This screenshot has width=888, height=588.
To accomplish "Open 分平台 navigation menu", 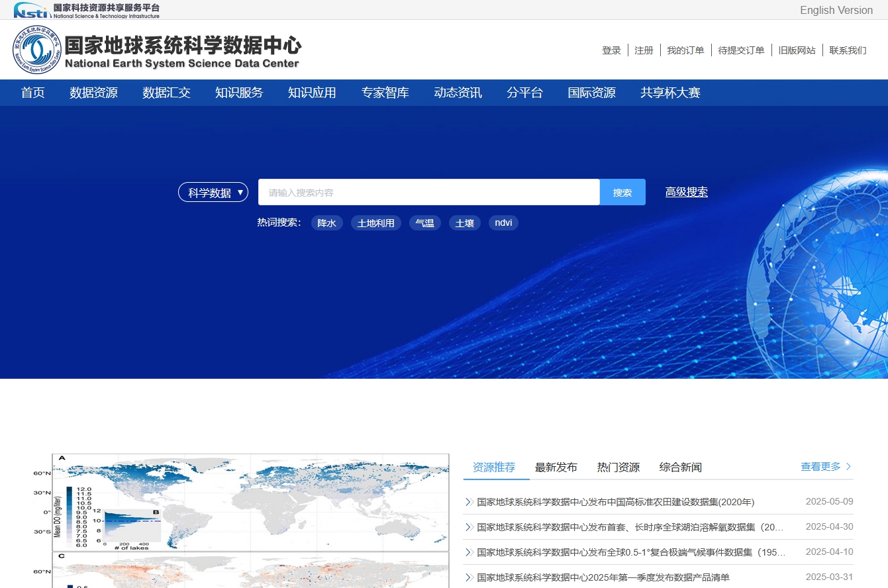I will [x=525, y=93].
